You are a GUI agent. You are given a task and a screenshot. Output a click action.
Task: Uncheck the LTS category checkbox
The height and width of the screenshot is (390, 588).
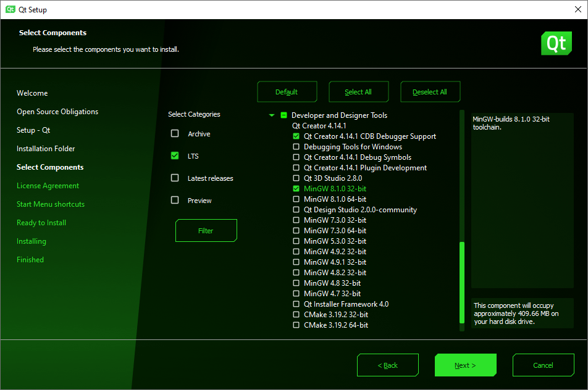(x=175, y=156)
